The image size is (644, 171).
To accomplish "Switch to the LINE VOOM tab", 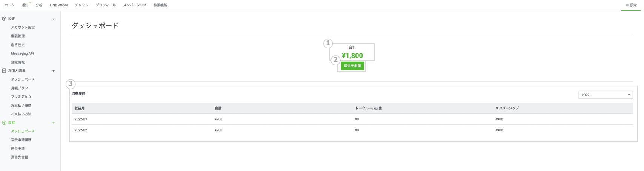I will pyautogui.click(x=58, y=5).
